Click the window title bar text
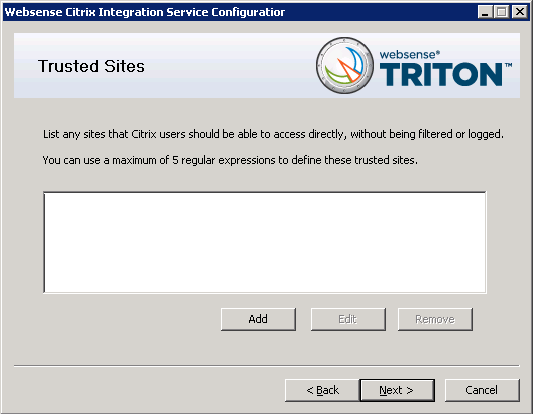 145,12
